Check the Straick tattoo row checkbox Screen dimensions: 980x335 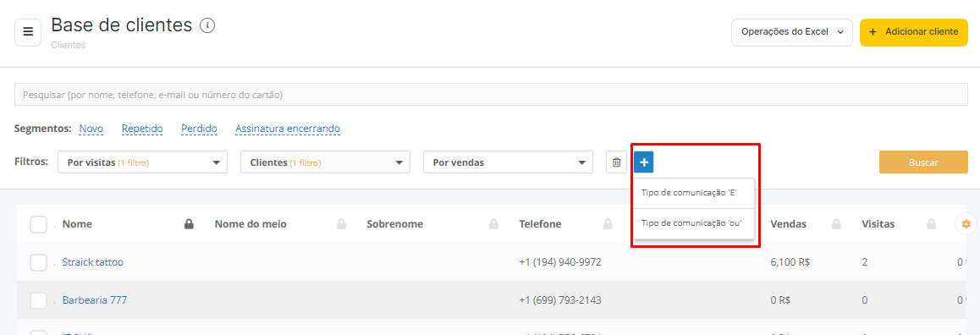pos(39,262)
